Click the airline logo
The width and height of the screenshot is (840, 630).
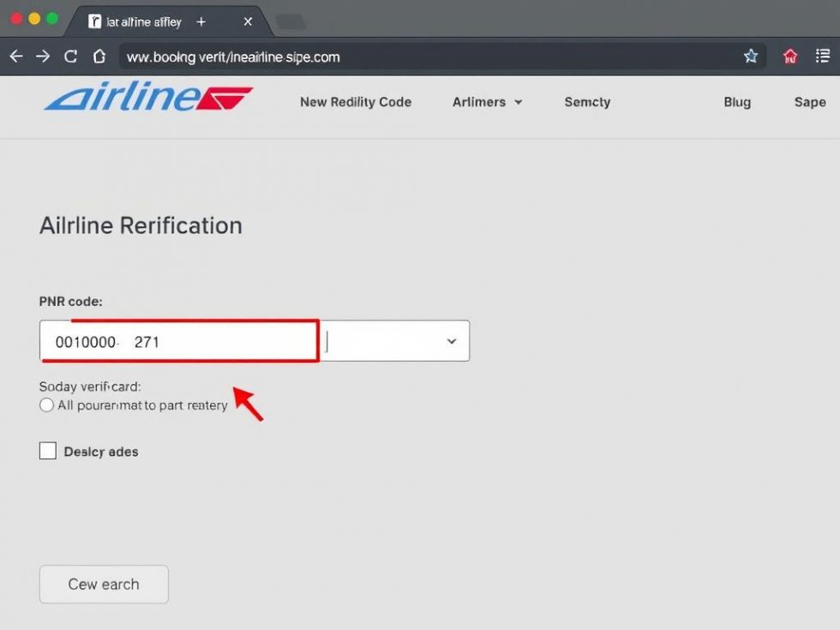146,100
